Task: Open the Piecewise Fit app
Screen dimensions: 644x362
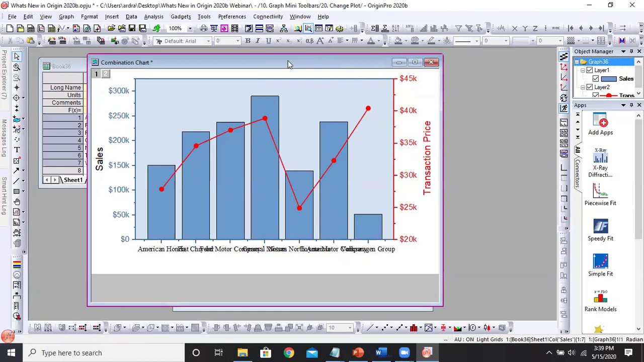Action: click(x=600, y=195)
